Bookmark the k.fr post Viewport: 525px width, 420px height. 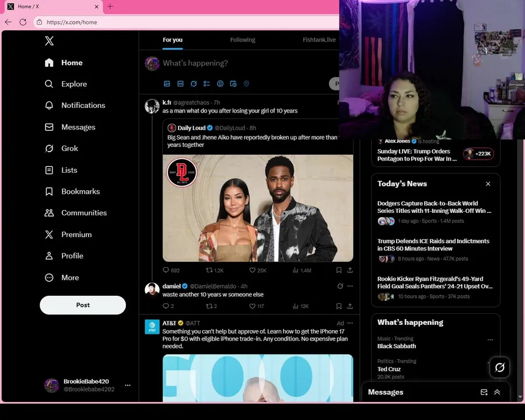click(339, 270)
